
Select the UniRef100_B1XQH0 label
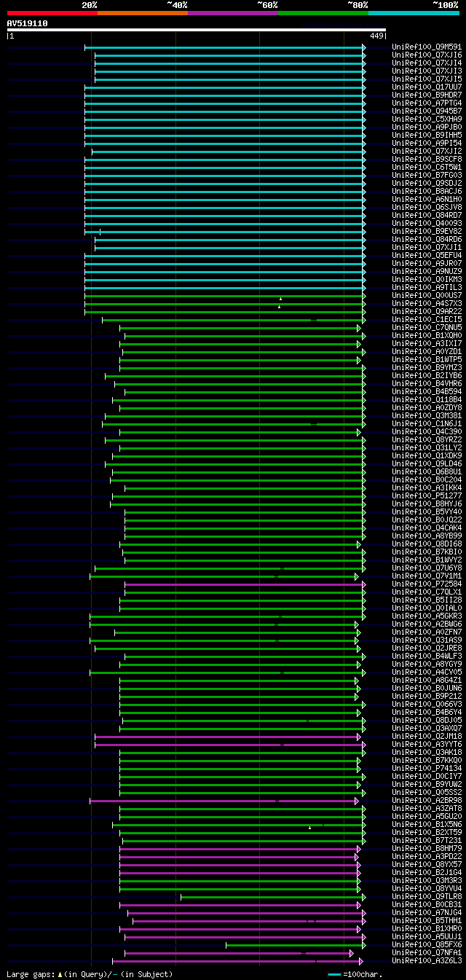tap(427, 336)
